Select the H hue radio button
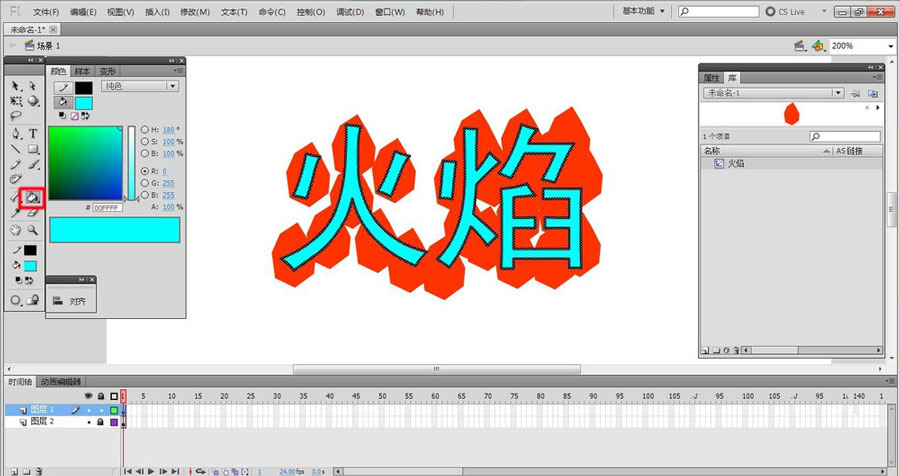Image resolution: width=900 pixels, height=476 pixels. [x=145, y=130]
